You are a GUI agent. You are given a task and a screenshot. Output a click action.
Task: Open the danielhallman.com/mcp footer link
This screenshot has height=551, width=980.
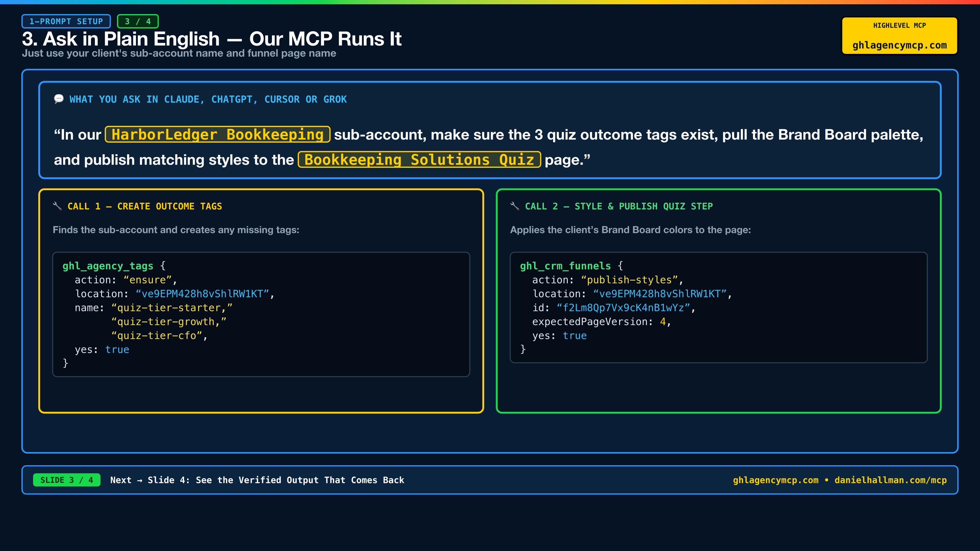(891, 480)
